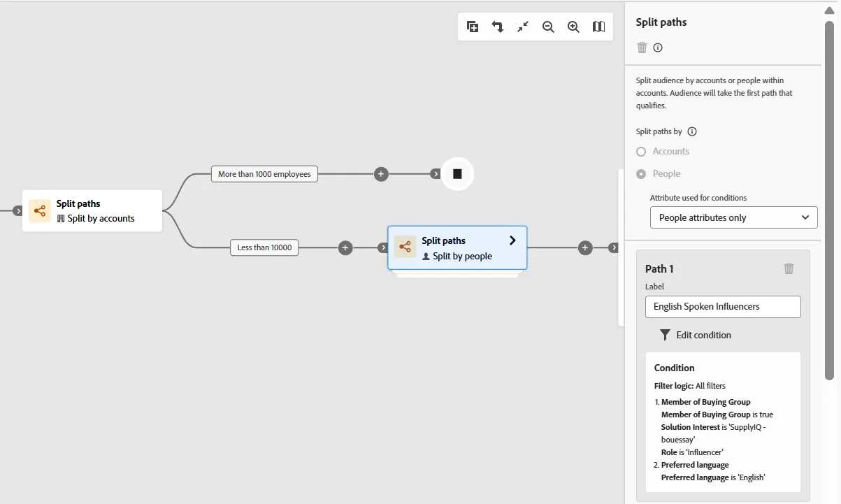The height and width of the screenshot is (504, 841).
Task: Click the share icon on Split by people node
Action: [405, 247]
